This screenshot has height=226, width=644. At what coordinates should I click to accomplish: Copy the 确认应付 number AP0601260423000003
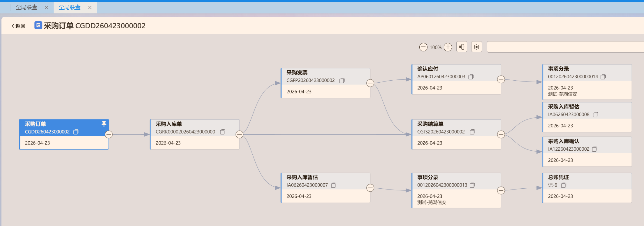(471, 77)
